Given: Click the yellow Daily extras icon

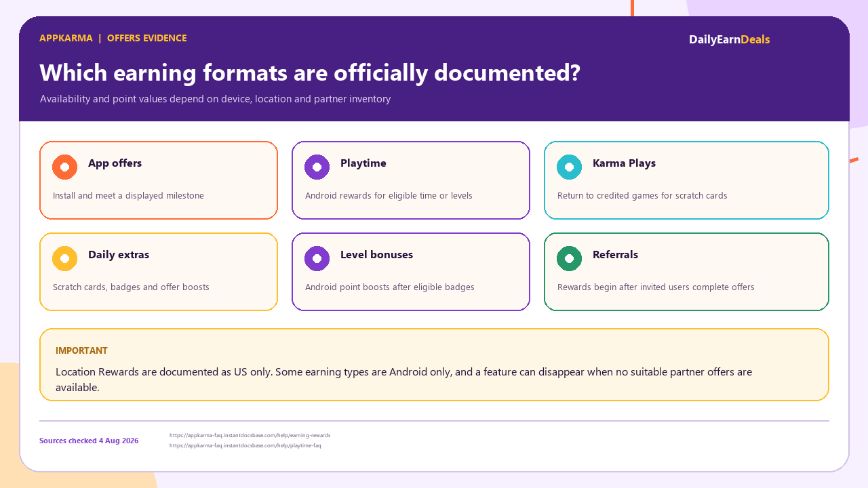Looking at the screenshot, I should [65, 258].
